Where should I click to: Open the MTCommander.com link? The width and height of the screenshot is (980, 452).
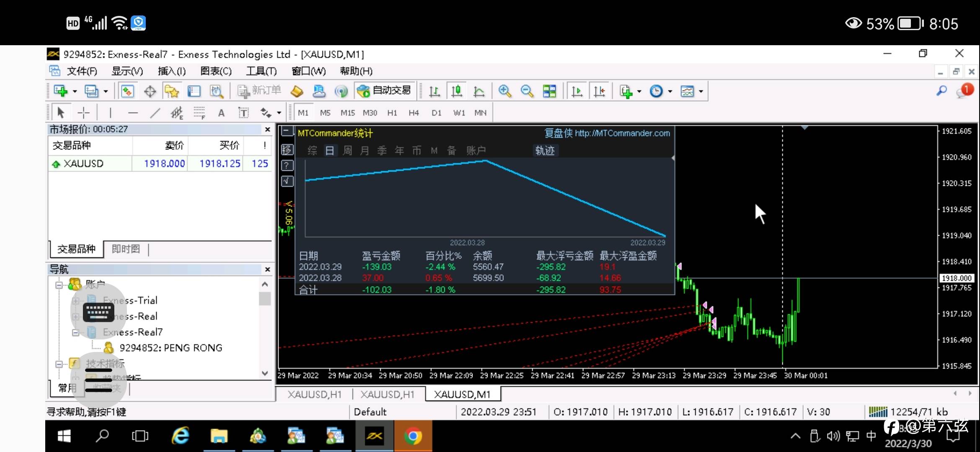pos(622,133)
